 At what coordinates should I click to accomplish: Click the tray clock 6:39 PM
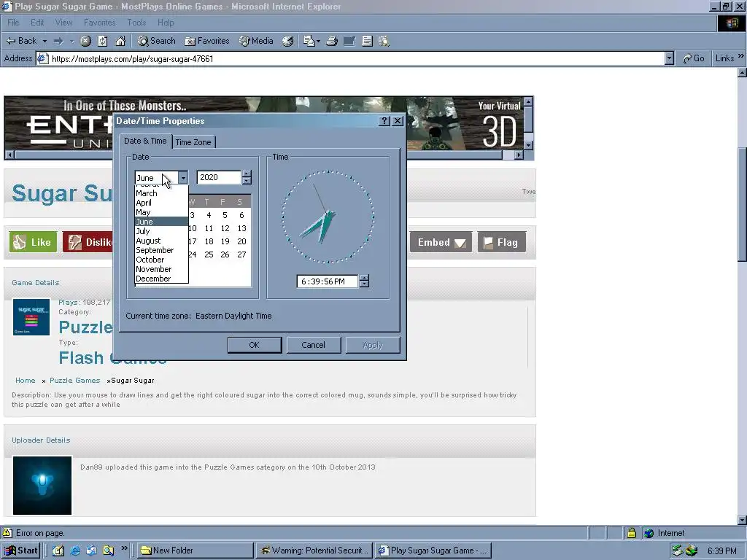pyautogui.click(x=721, y=551)
